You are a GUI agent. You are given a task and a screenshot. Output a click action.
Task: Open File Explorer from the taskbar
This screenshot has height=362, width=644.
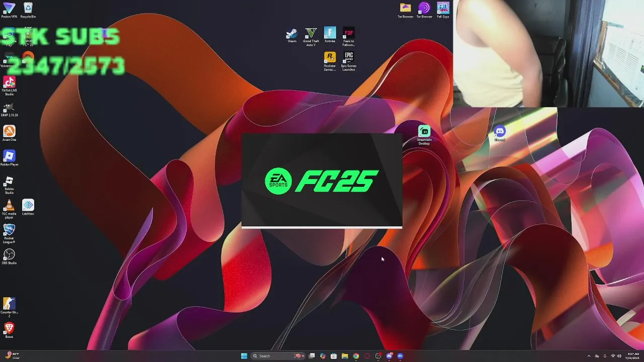(x=345, y=356)
